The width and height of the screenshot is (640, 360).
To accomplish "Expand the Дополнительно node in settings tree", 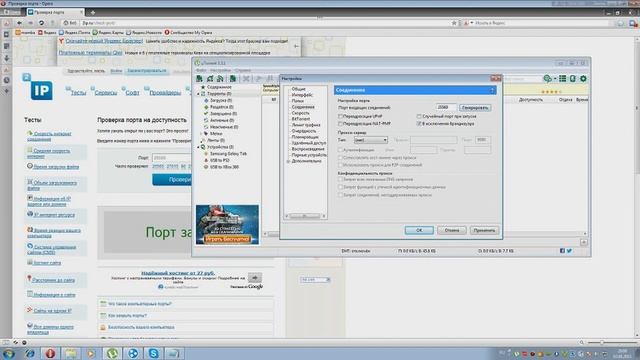I will click(288, 161).
